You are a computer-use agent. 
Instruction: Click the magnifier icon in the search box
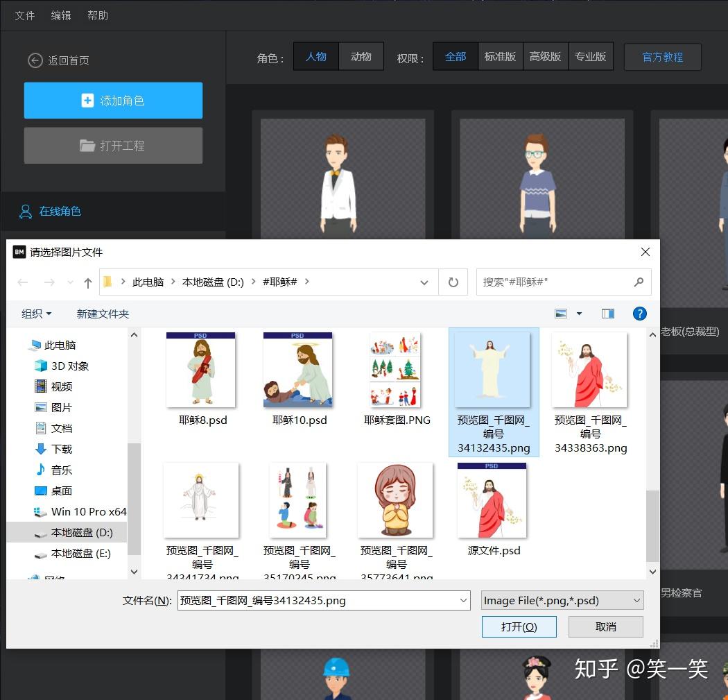coord(638,282)
